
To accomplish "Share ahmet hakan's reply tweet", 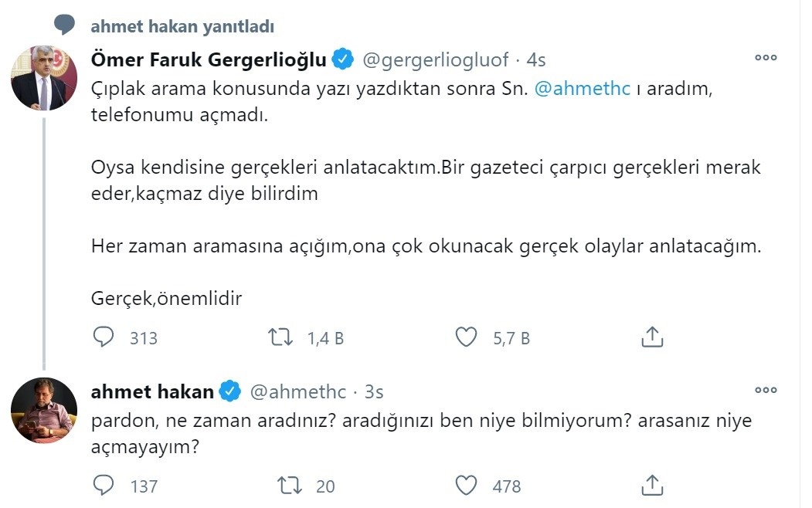I will [652, 486].
